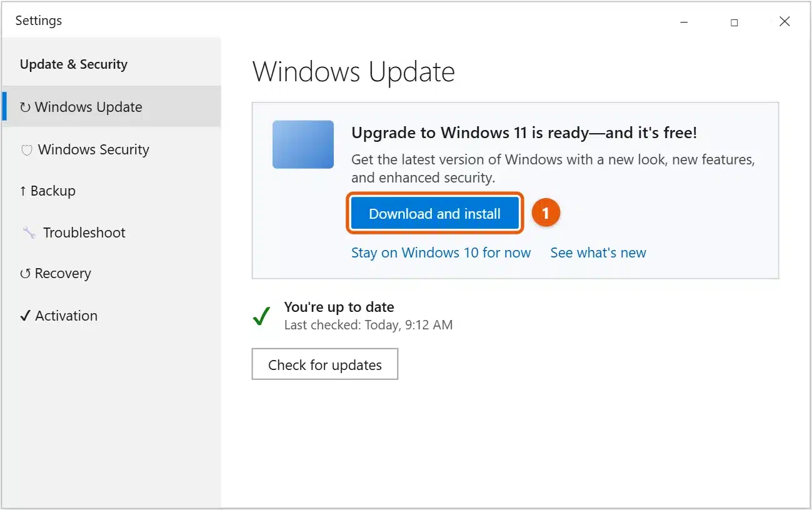
Task: Select Windows Update in the sidebar
Action: click(x=111, y=107)
